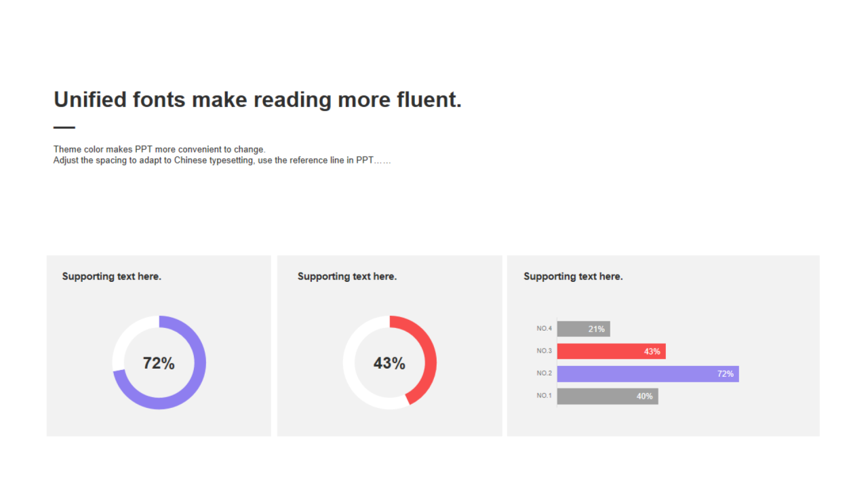The width and height of the screenshot is (868, 488).
Task: Select Supporting text heading in bar chart card
Action: click(x=573, y=277)
